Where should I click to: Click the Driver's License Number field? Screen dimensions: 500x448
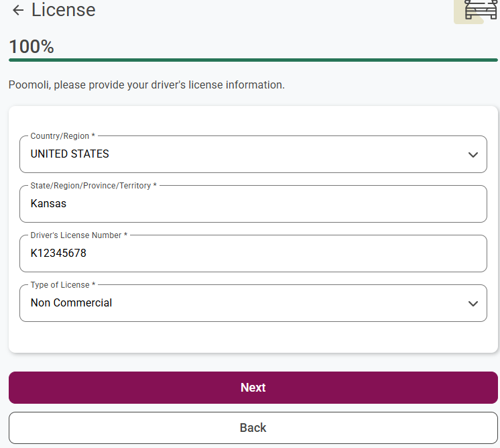[253, 254]
